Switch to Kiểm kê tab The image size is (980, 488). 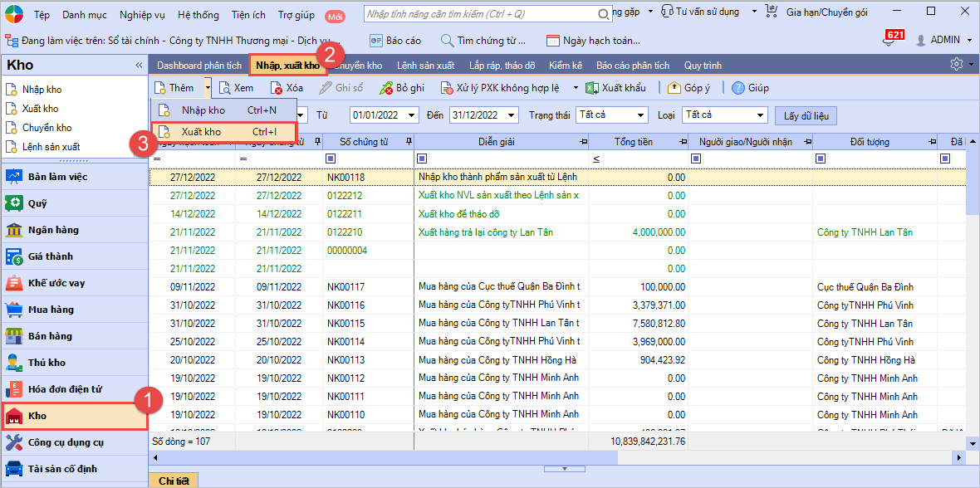click(565, 66)
